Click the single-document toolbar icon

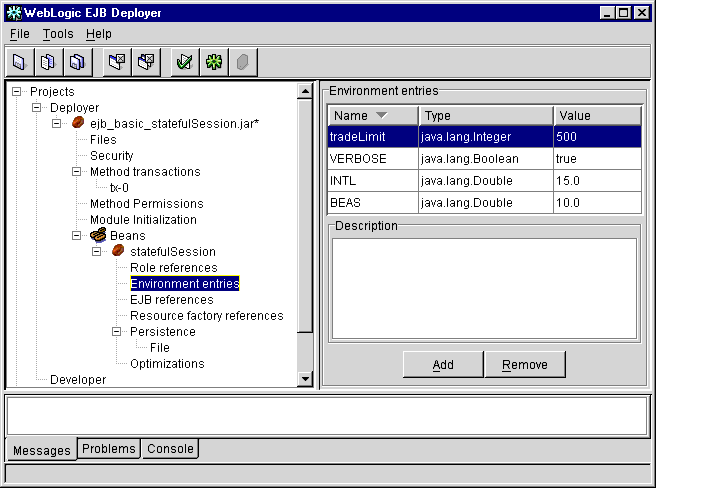point(19,62)
